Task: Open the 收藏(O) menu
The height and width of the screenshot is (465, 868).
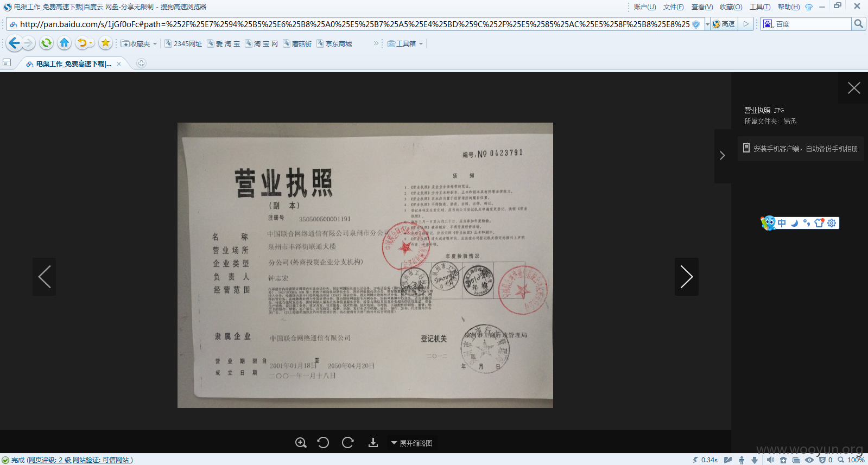Action: (731, 7)
